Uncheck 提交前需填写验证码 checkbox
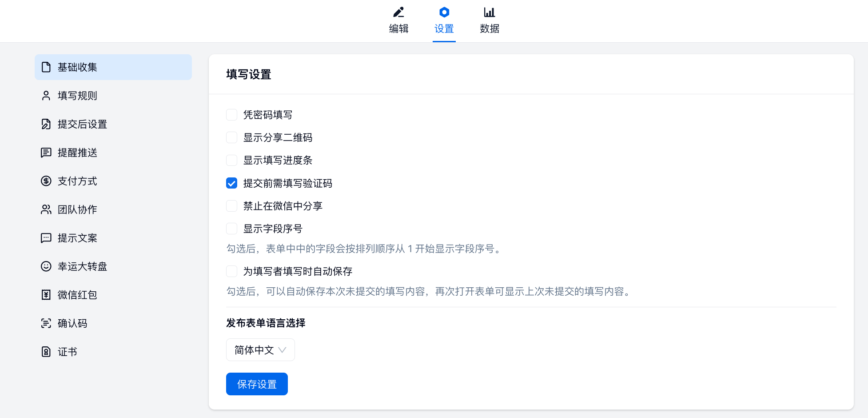This screenshot has height=418, width=868. (x=232, y=183)
